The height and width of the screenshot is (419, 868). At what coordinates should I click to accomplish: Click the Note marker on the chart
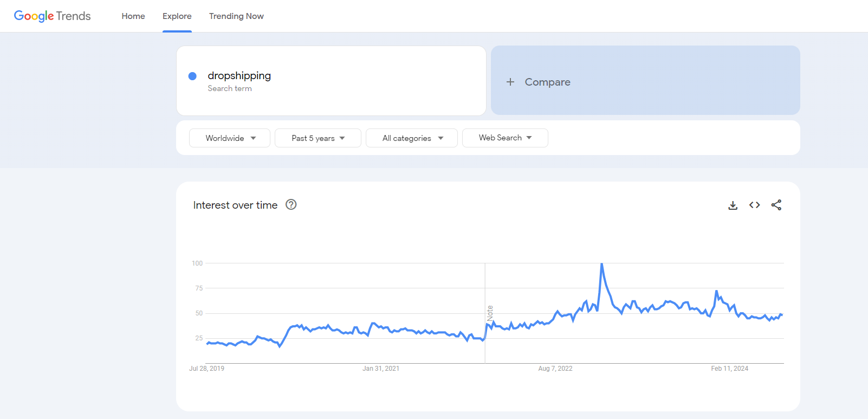(490, 313)
